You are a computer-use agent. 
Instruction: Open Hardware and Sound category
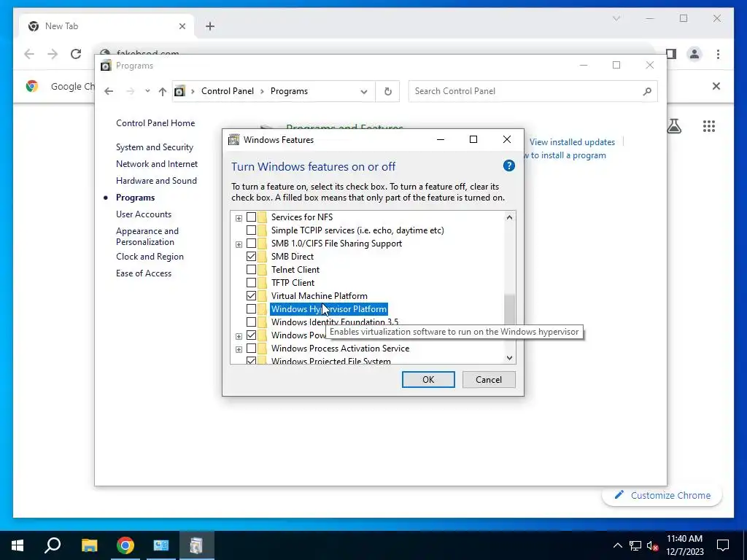[156, 181]
